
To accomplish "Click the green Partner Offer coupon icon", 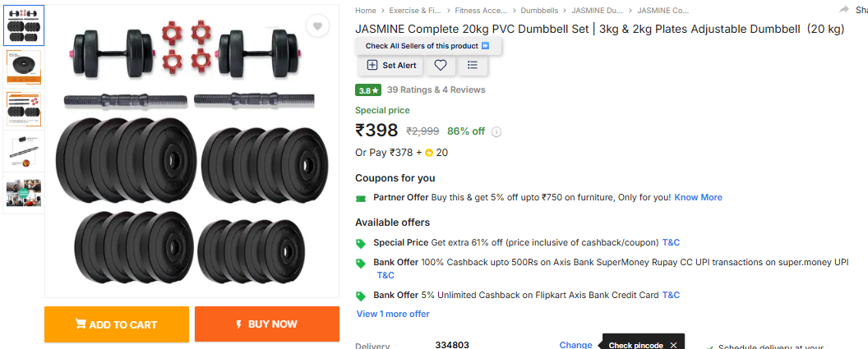I will (360, 198).
